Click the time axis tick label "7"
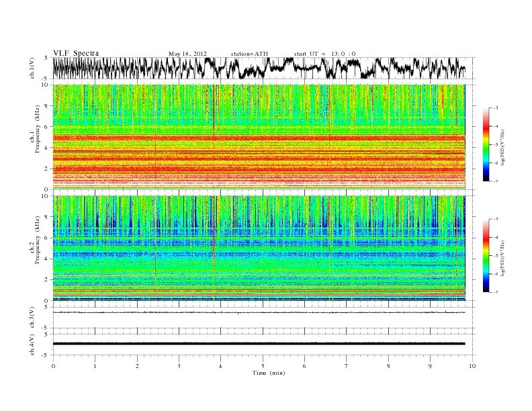Viewport: 532px width, 411px height. coord(347,366)
